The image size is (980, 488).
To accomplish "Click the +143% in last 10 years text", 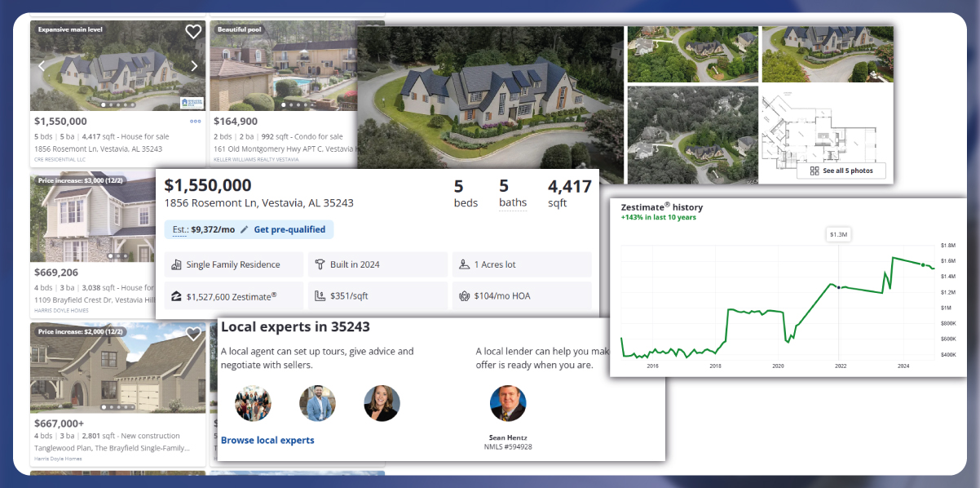I will point(659,218).
